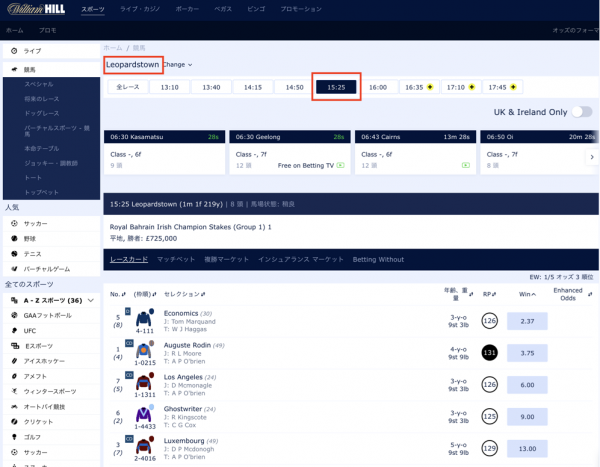Sort by No. column
This screenshot has width=600, height=467.
click(x=117, y=294)
